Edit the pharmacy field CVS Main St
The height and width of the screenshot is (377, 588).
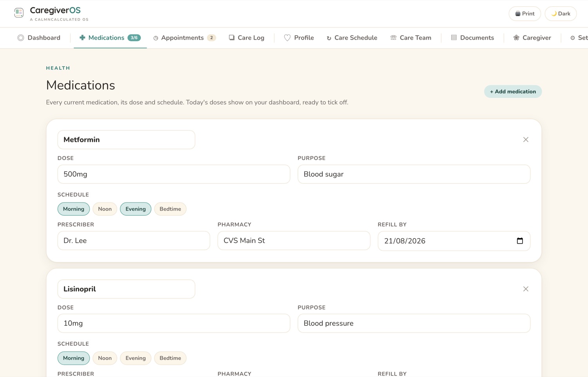pyautogui.click(x=294, y=240)
